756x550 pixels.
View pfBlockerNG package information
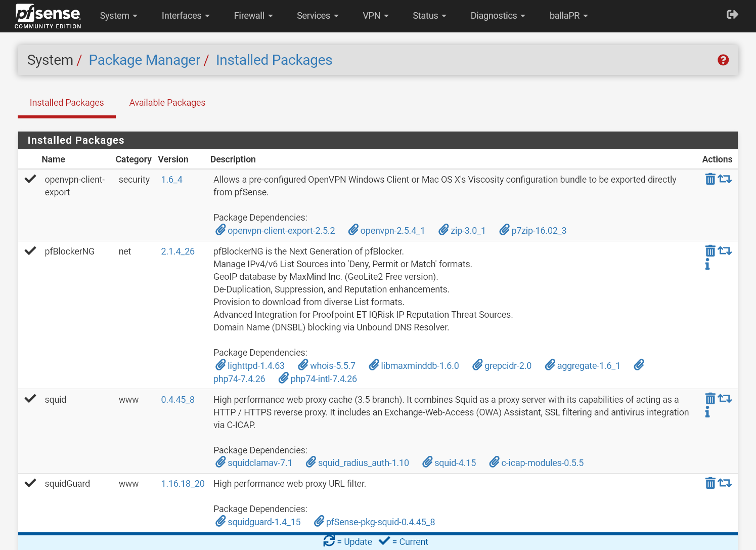click(x=707, y=264)
